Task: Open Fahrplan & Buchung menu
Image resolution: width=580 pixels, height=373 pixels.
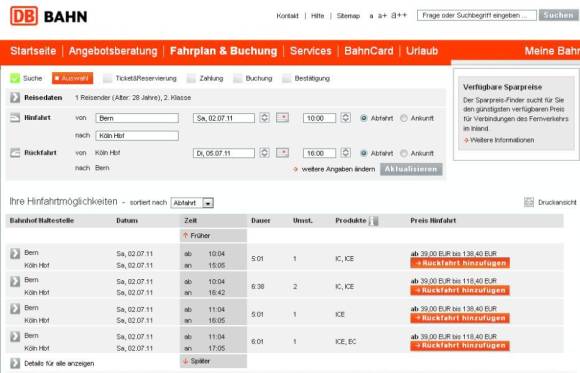Action: [223, 51]
